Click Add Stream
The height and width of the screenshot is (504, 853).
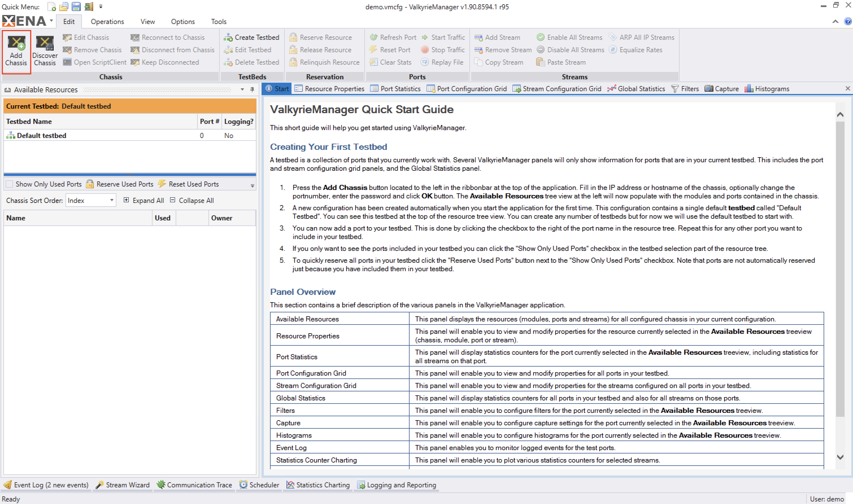coord(497,37)
